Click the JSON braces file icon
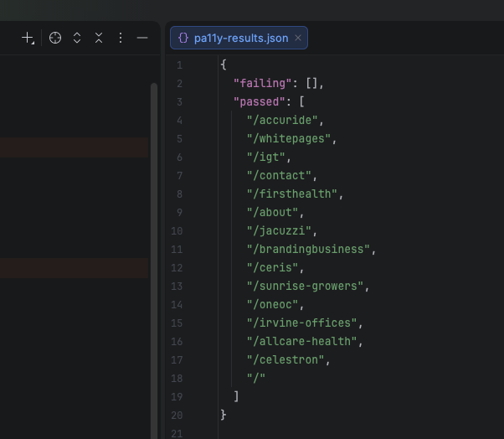Viewport: 504px width, 439px height. pos(183,38)
